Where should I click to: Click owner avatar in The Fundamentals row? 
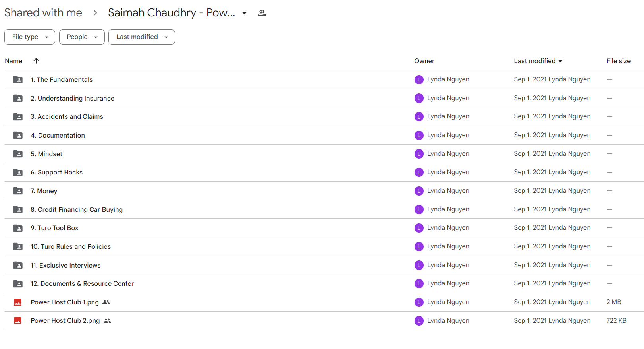click(x=419, y=79)
